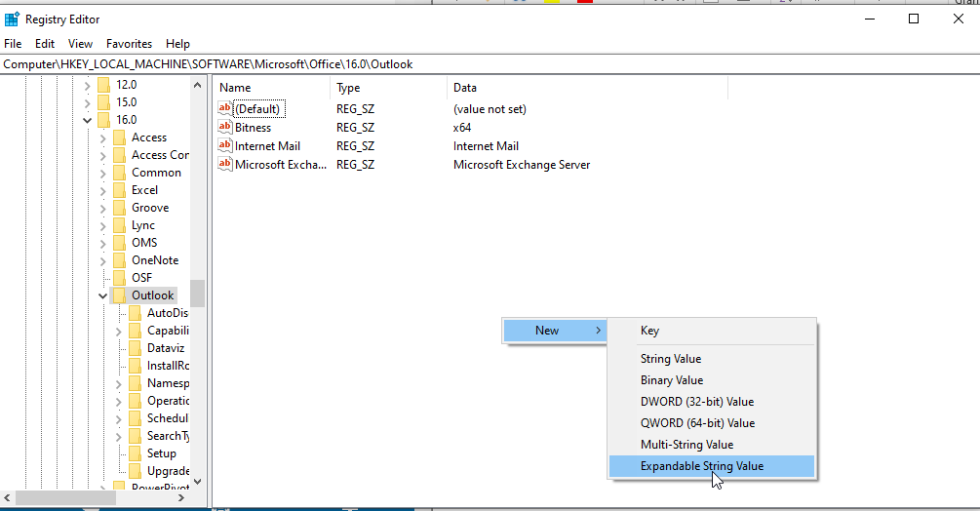
Task: Click the Excel key folder icon
Action: click(x=119, y=190)
